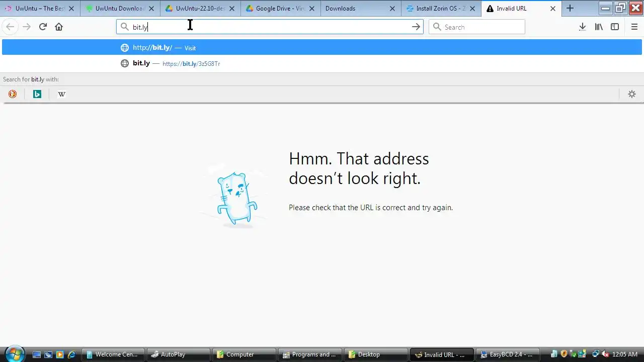The width and height of the screenshot is (644, 362).
Task: Click Show Desktop quick launch icon
Action: point(37,354)
